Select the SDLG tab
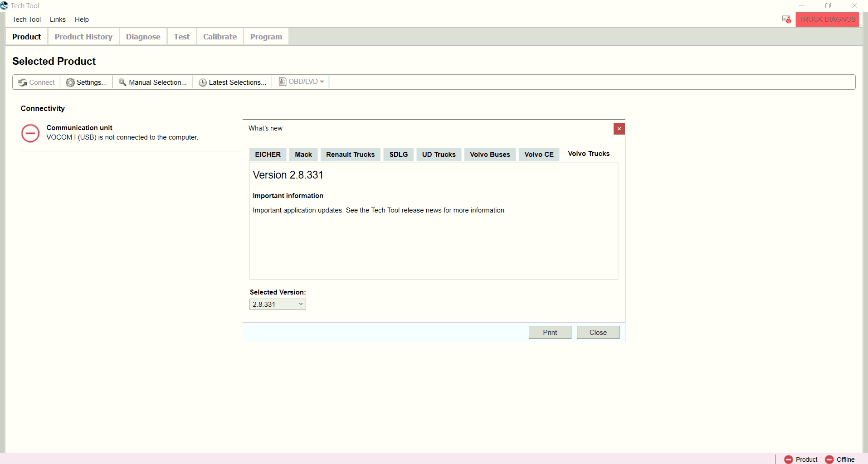 tap(399, 155)
